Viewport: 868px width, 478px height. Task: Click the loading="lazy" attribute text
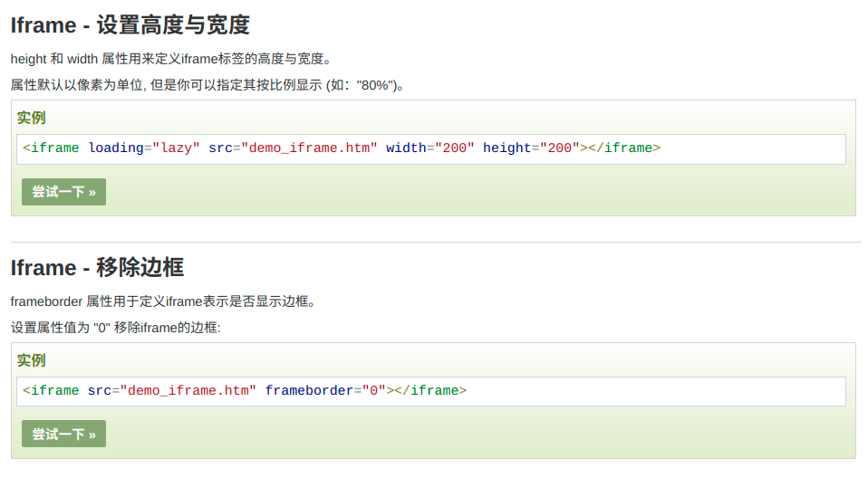144,148
